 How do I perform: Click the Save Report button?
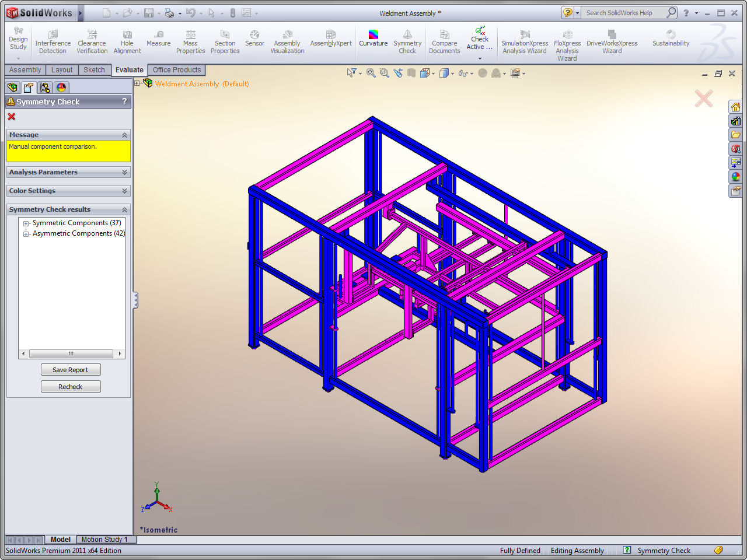tap(71, 369)
